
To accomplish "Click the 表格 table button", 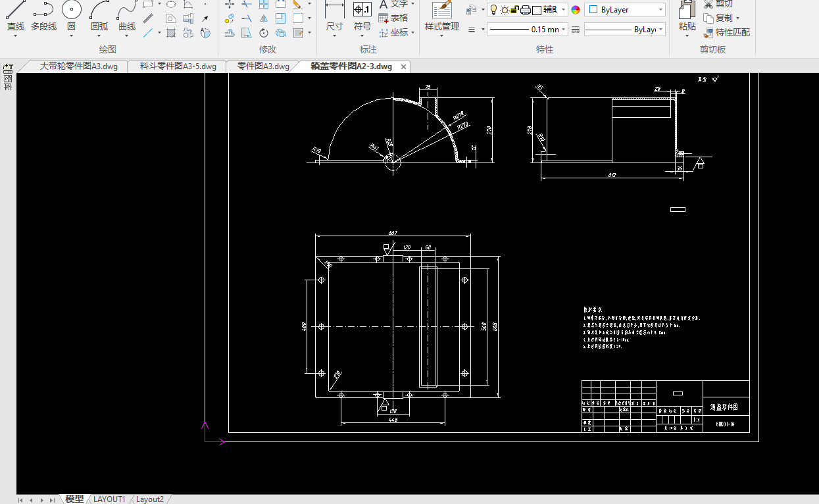I will coord(393,18).
